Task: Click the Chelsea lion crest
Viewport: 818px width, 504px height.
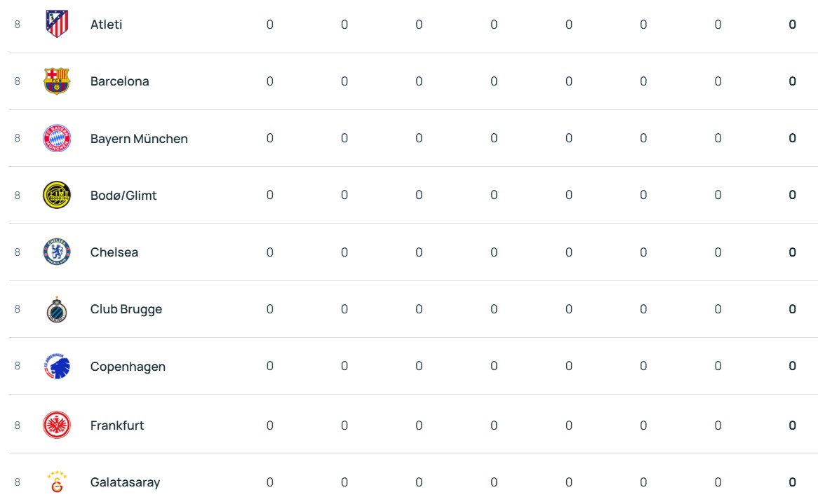Action: [57, 252]
